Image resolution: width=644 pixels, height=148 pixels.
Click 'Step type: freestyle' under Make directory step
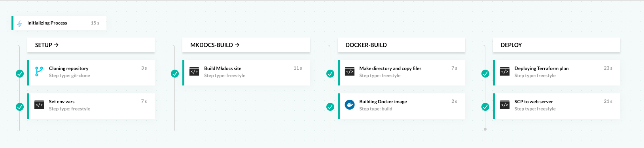pyautogui.click(x=380, y=76)
